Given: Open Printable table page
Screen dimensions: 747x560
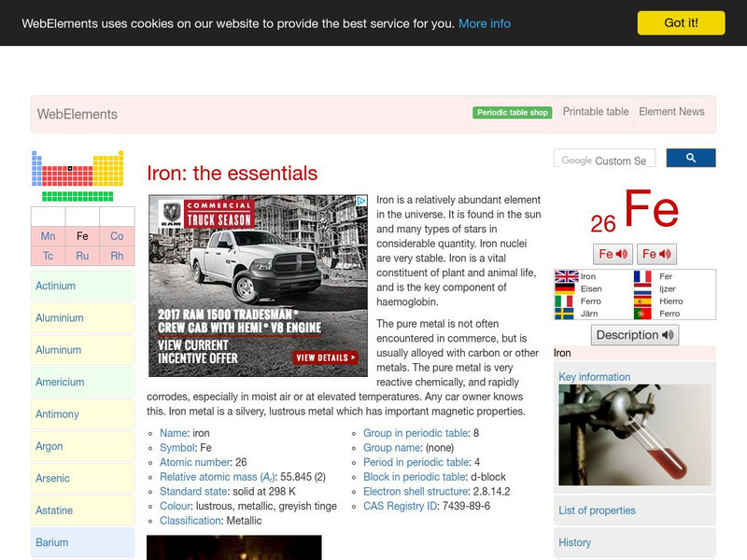Looking at the screenshot, I should (x=596, y=111).
